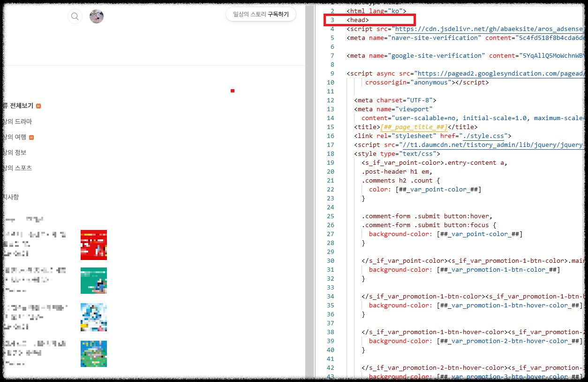Screen dimensions: 588x382
Task: Click new badge beside 전체보기
Action: click(38, 106)
